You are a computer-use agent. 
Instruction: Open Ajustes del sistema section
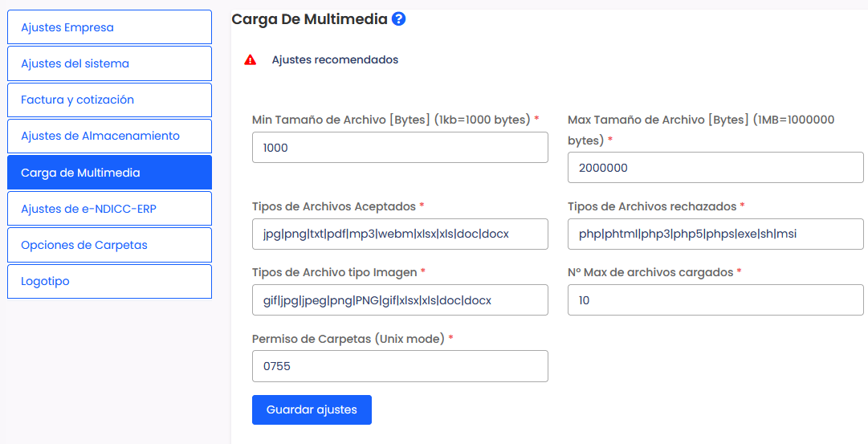click(x=109, y=63)
